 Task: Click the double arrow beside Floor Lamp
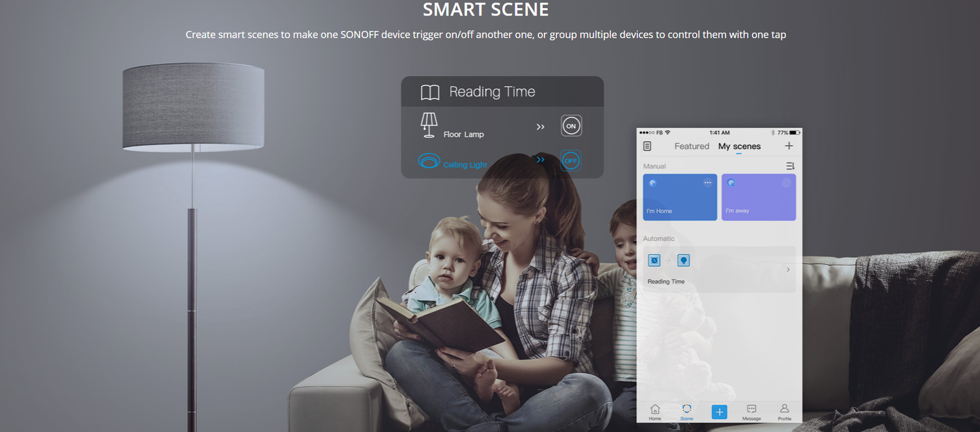point(541,127)
